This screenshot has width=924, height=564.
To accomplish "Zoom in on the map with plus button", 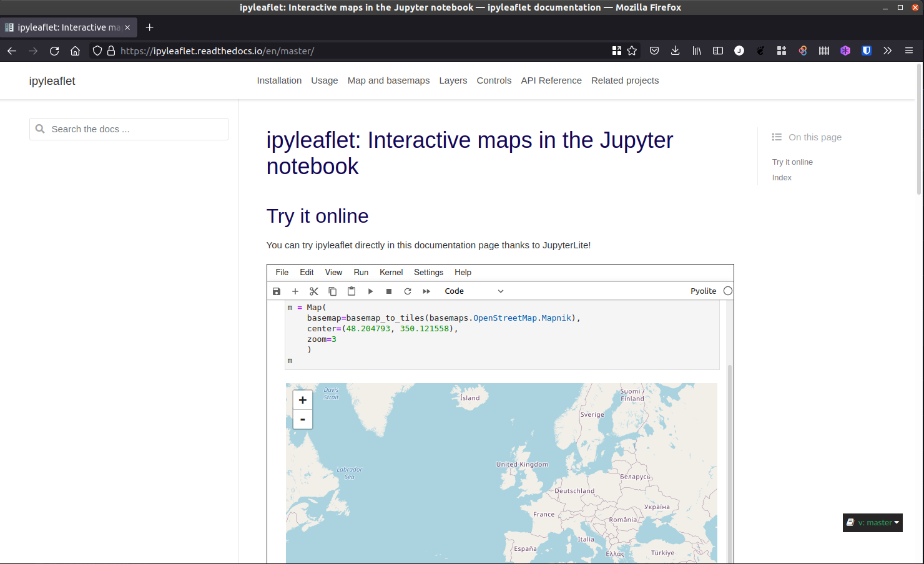I will (x=303, y=400).
